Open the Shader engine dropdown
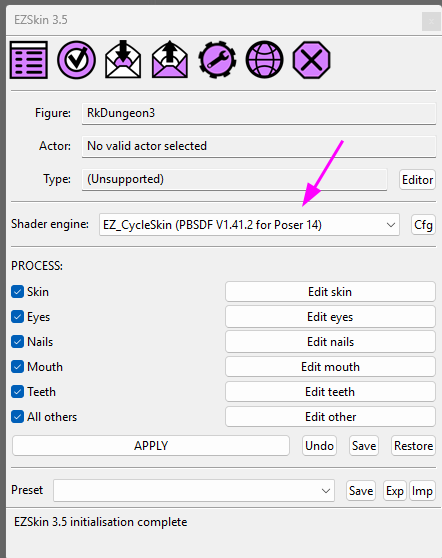The height and width of the screenshot is (558, 442). 249,225
